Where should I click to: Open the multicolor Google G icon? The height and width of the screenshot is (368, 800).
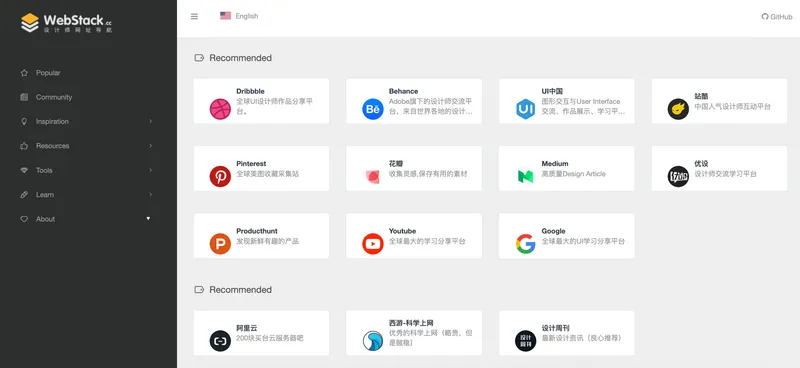click(x=526, y=243)
